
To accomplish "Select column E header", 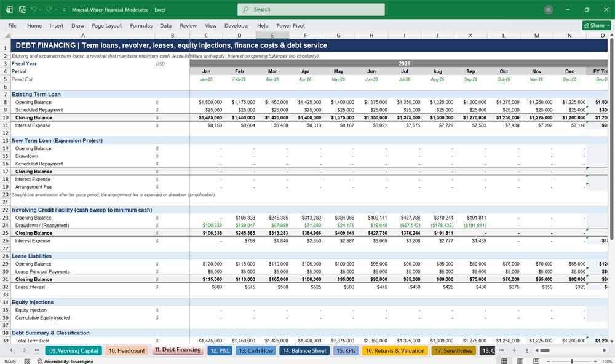I will (272, 35).
